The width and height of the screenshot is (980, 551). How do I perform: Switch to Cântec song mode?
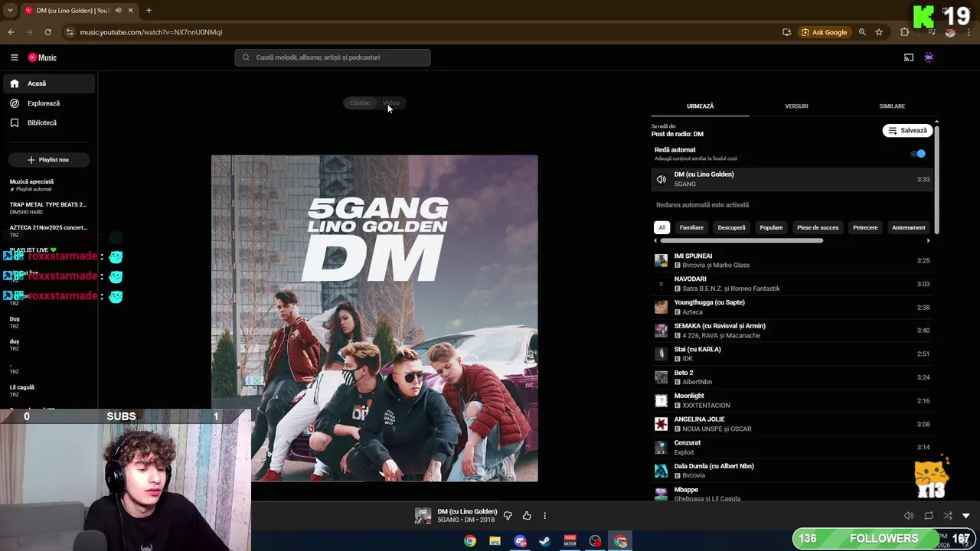pos(360,103)
